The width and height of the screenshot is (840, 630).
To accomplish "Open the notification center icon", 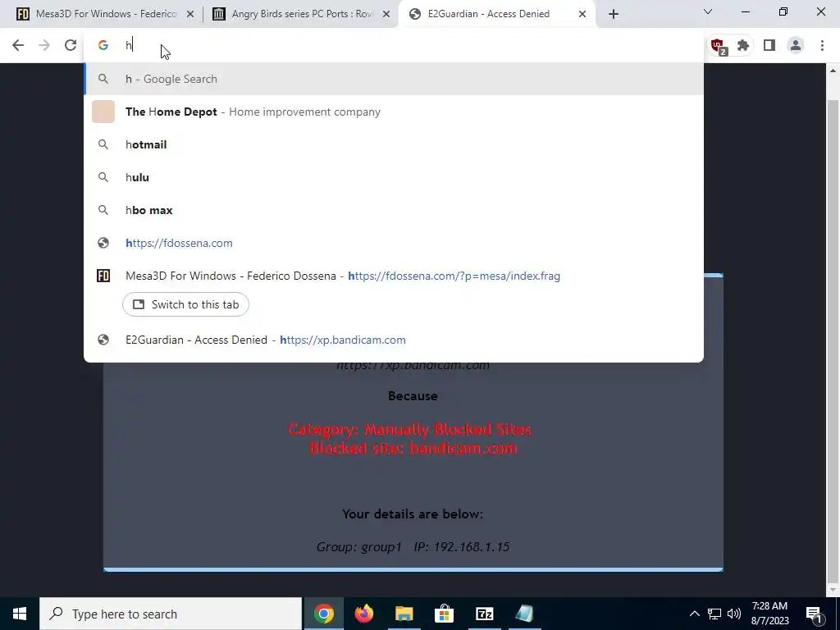I will (x=815, y=614).
